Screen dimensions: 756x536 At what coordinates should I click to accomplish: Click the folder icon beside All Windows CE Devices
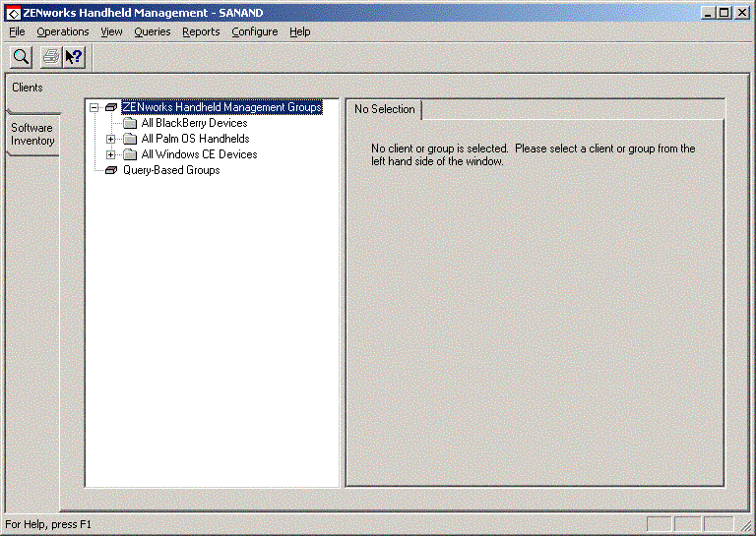(130, 154)
